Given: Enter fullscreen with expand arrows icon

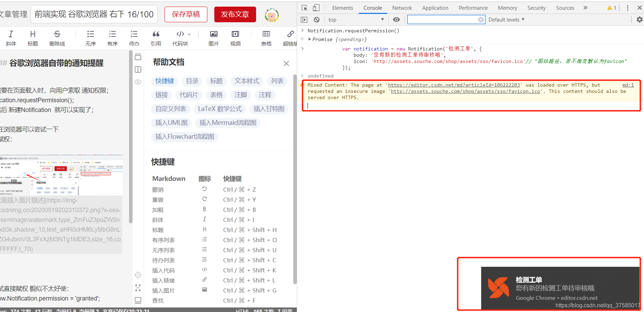Looking at the screenshot, I should click(138, 288).
